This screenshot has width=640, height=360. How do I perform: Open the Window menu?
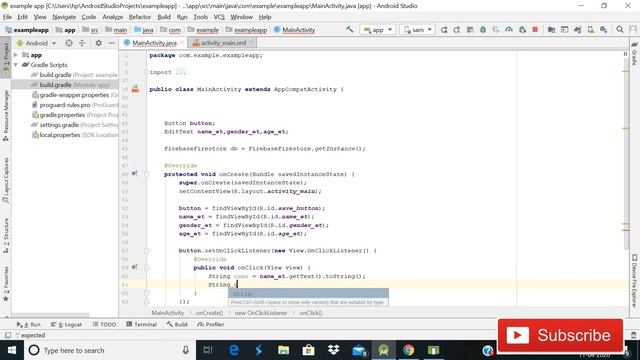(x=241, y=17)
